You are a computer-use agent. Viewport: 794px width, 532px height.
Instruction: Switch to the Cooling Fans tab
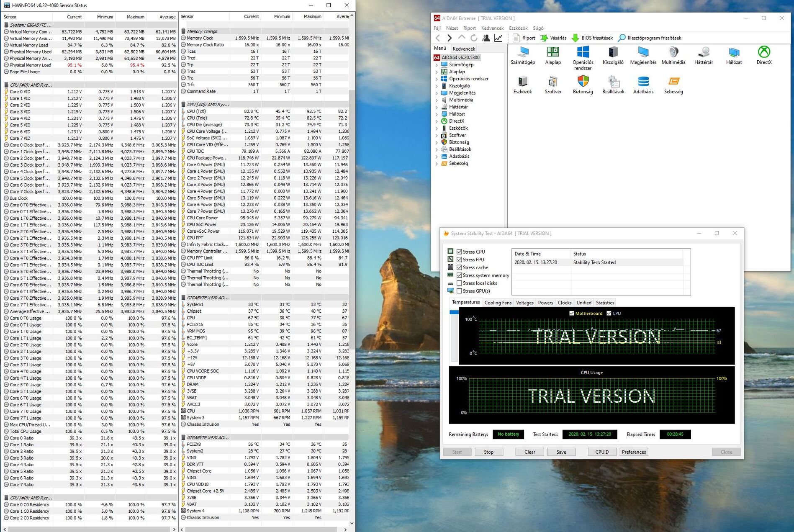498,303
